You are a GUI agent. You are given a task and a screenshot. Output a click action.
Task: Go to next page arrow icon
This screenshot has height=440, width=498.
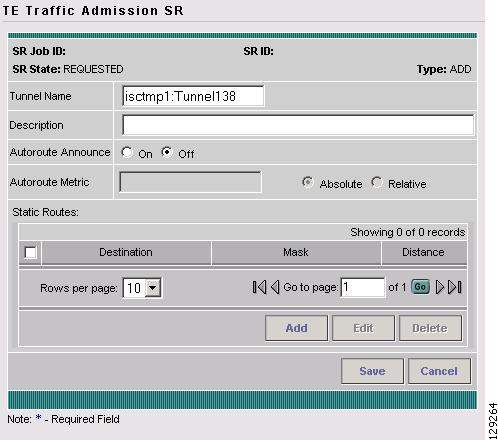(440, 287)
